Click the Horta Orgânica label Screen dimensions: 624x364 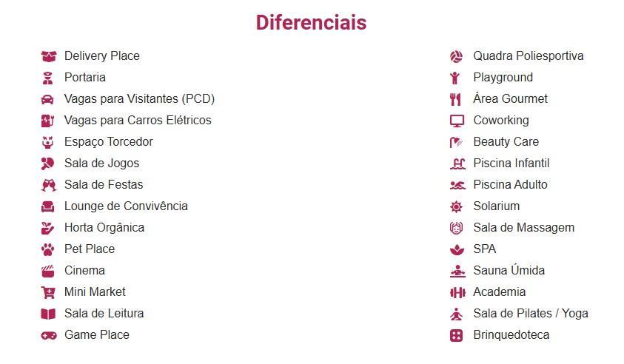pos(104,228)
